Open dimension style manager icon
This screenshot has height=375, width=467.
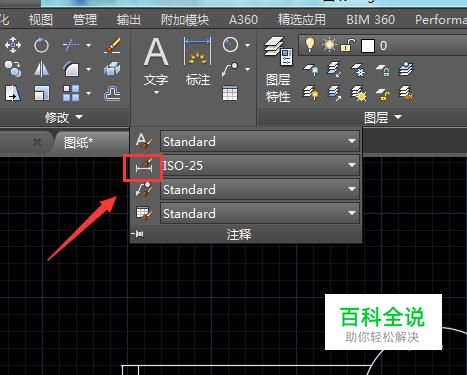coord(144,166)
